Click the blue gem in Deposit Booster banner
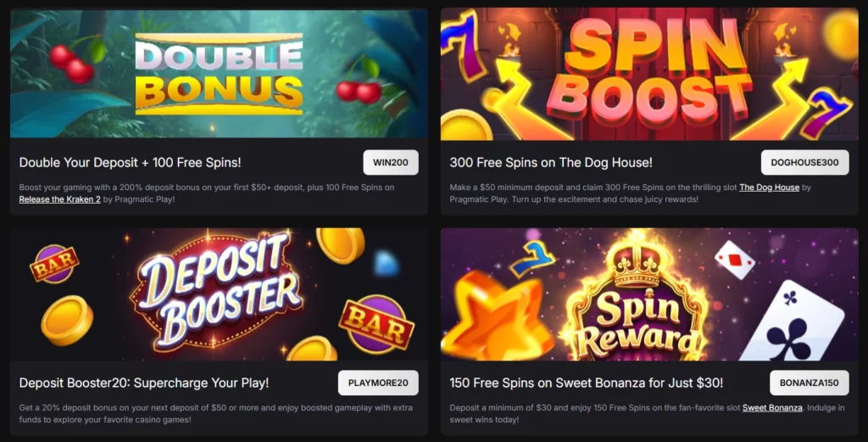 (x=386, y=264)
